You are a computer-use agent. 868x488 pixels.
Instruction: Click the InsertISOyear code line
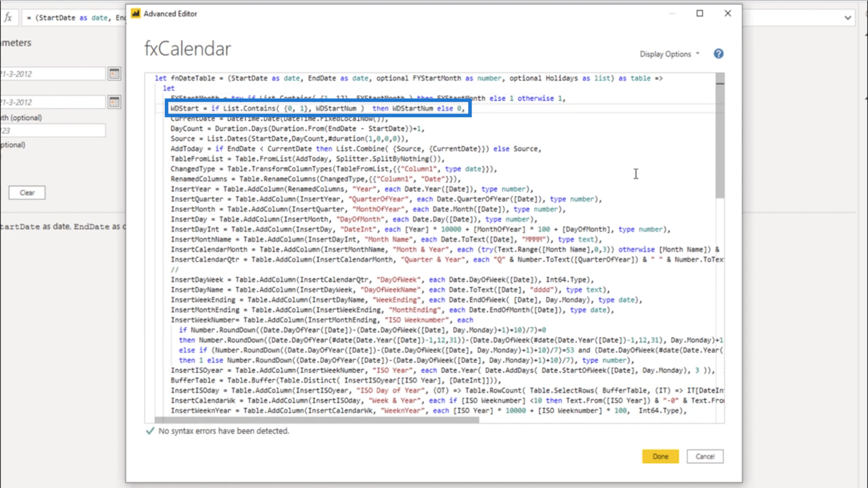point(443,370)
